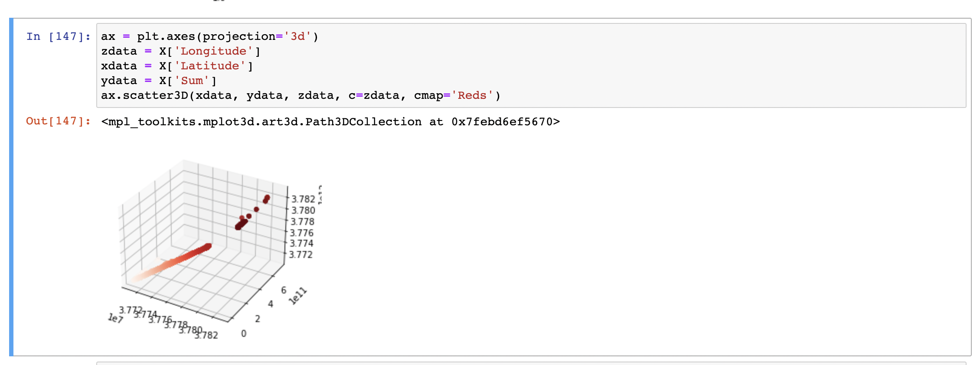980x365 pixels.
Task: Place cursor on the ax.scatter3D call
Action: pos(301,95)
